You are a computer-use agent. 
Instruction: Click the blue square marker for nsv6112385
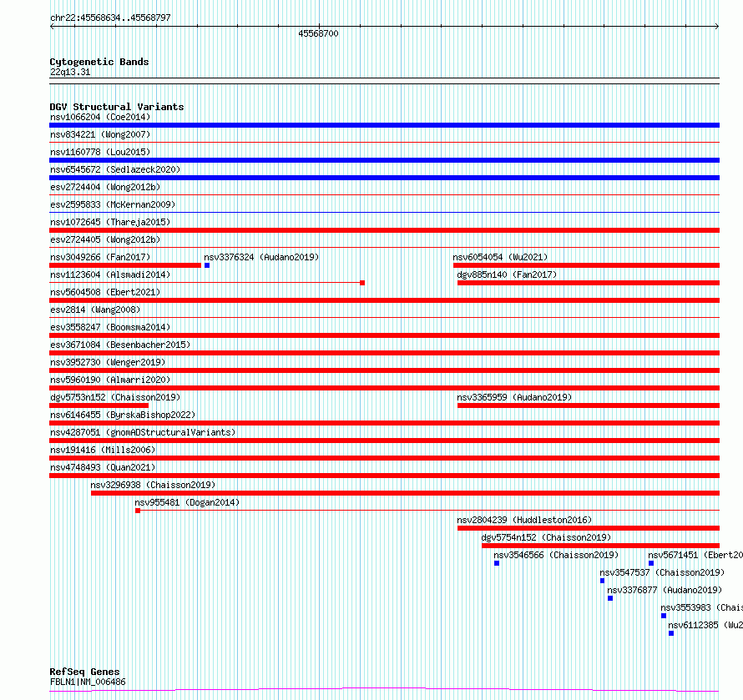tap(671, 633)
